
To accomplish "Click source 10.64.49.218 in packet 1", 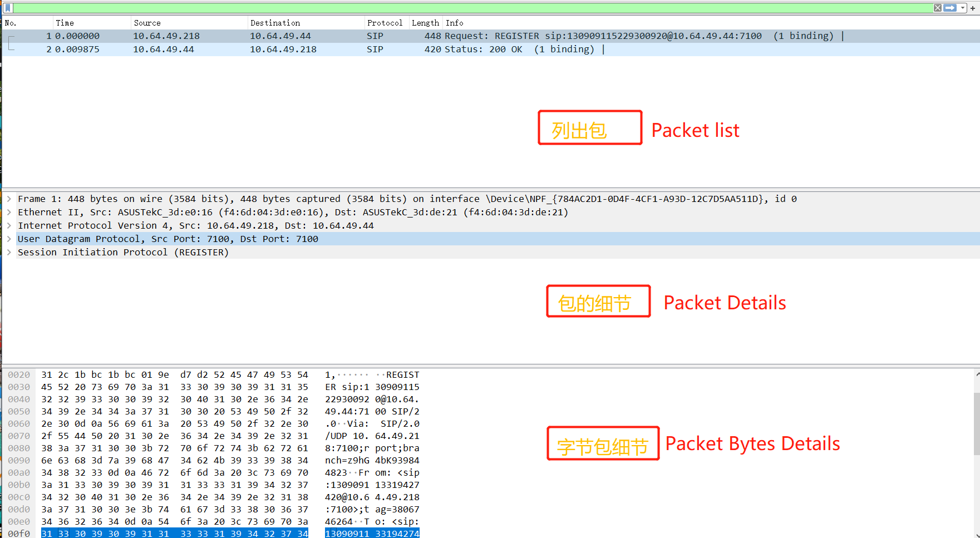I will pos(166,36).
